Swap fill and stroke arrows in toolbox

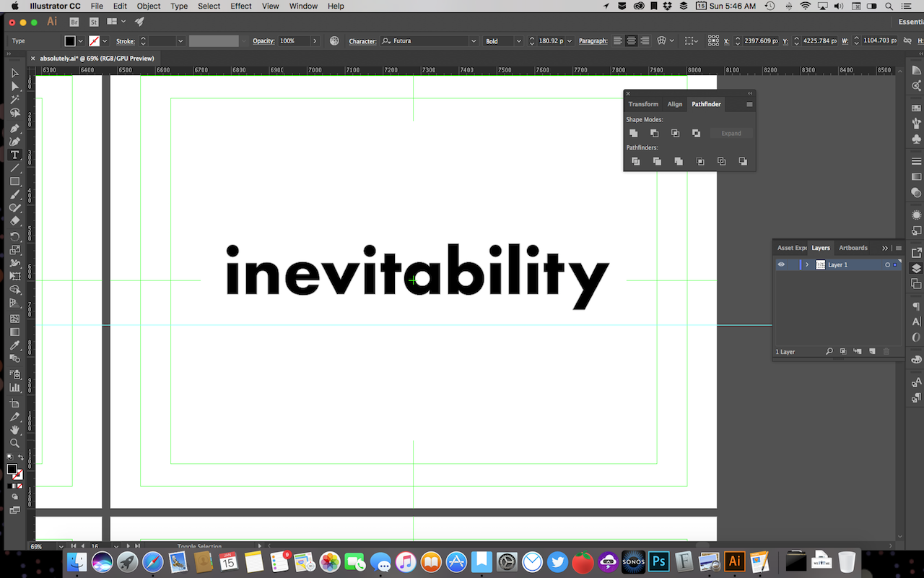pyautogui.click(x=21, y=458)
